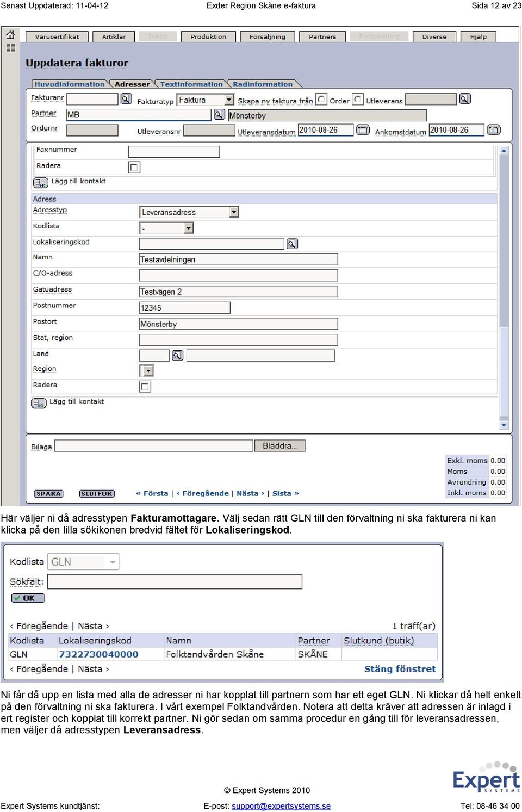Go to Föregående invoice link in footer

203,493
